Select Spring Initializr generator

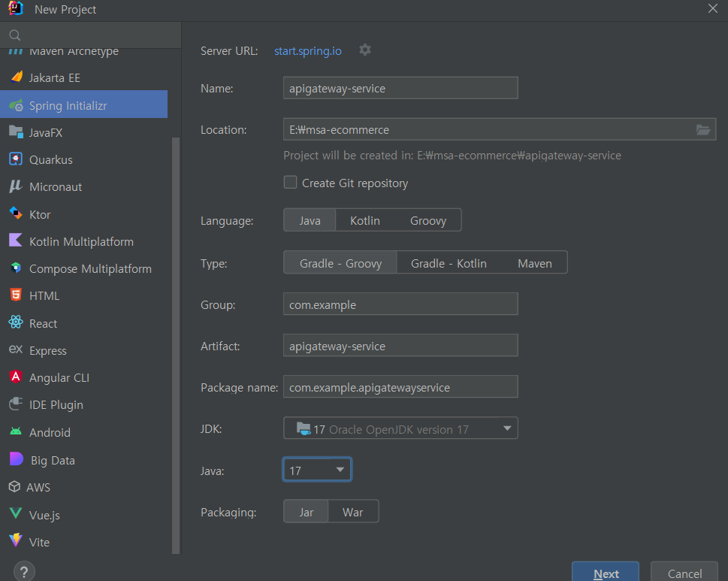point(83,105)
